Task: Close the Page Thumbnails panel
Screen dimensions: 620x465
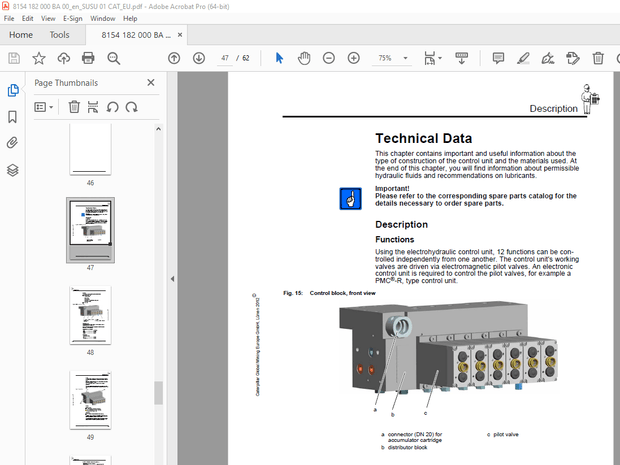Action: [151, 83]
